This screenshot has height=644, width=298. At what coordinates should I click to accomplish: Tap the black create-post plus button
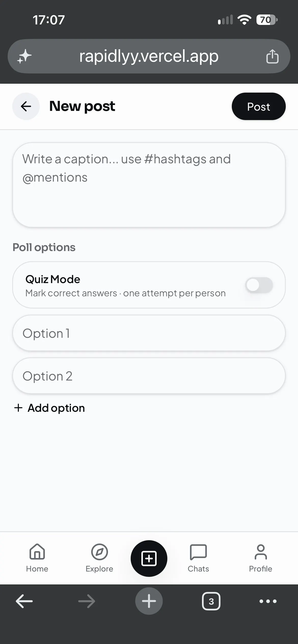pyautogui.click(x=149, y=559)
